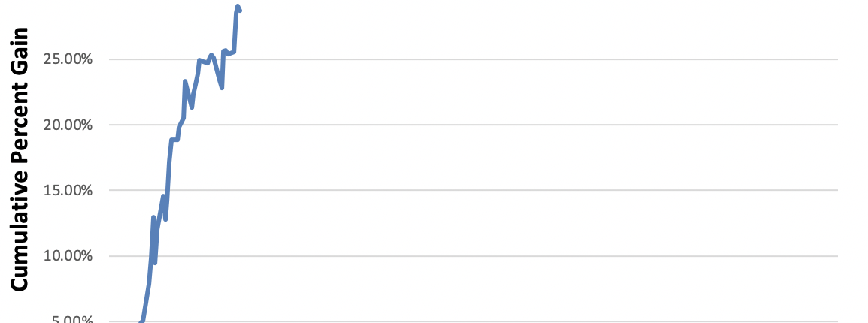Click the partially visible 5.00% axis label

pyautogui.click(x=72, y=320)
